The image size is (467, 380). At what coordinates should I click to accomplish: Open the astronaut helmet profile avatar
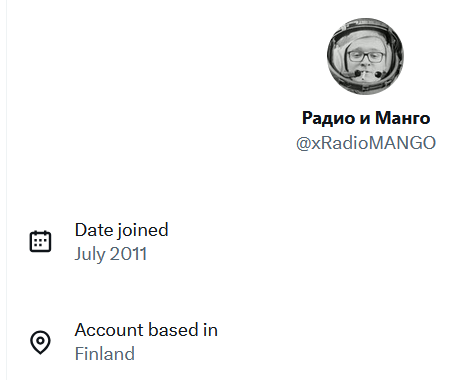tap(366, 56)
